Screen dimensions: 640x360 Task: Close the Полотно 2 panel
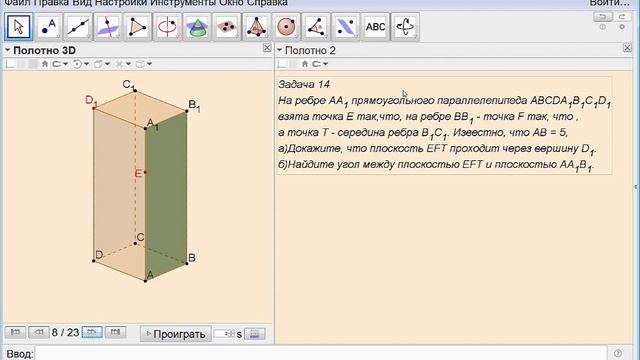pyautogui.click(x=627, y=48)
